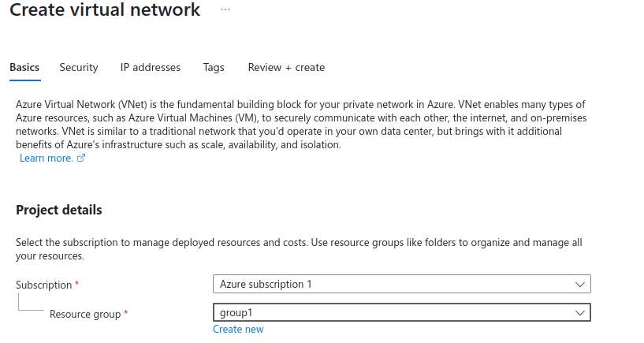Expand the Subscription dropdown chevron arrow

click(580, 284)
